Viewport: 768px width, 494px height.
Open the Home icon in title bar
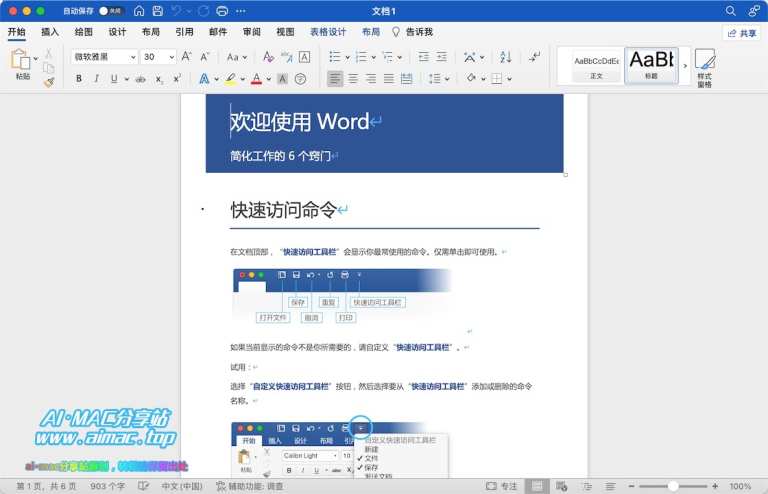click(139, 11)
